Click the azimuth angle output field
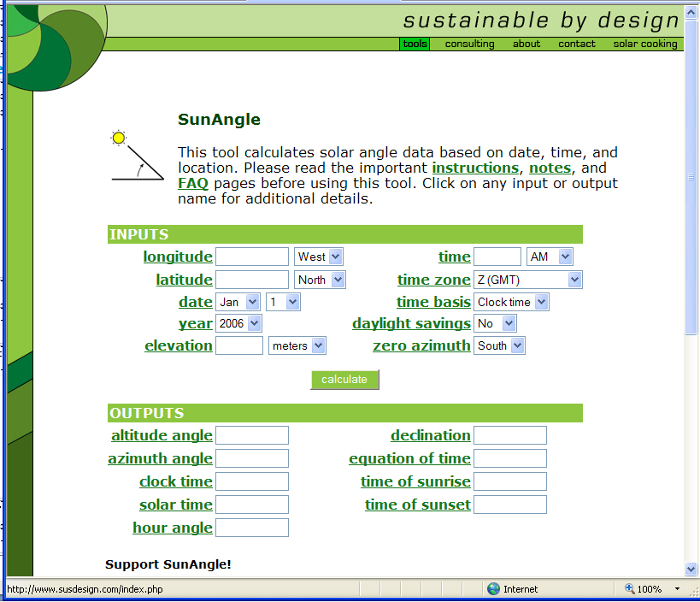Screen dimensions: 700x602 click(x=252, y=458)
